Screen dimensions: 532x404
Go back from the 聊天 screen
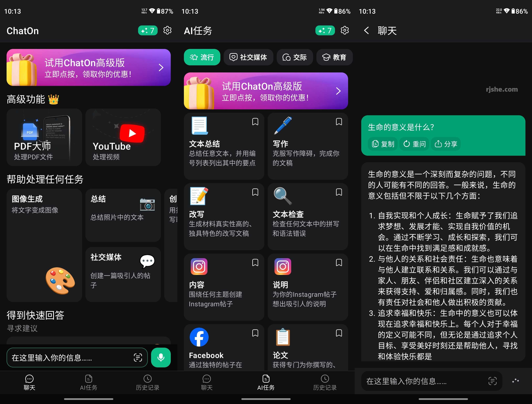tap(366, 31)
